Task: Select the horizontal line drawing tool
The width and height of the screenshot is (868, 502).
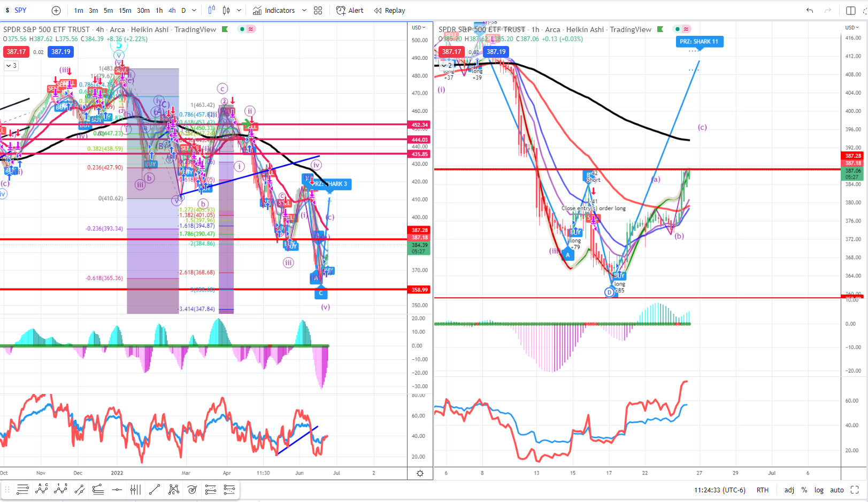Action: tap(117, 489)
